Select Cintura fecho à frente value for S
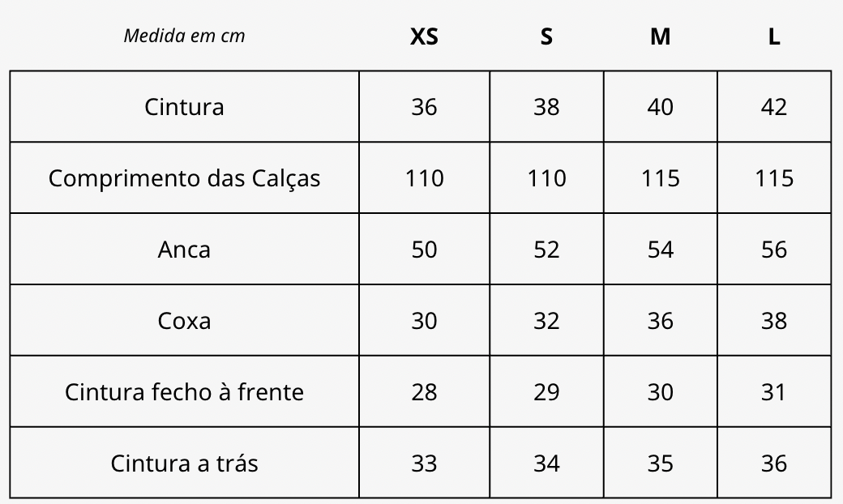Viewport: 843px width, 504px height. pos(546,392)
